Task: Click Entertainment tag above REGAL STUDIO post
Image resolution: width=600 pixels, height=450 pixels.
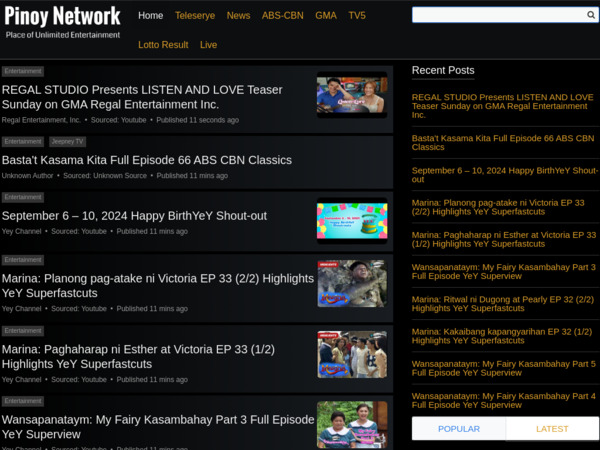Action: click(x=23, y=71)
